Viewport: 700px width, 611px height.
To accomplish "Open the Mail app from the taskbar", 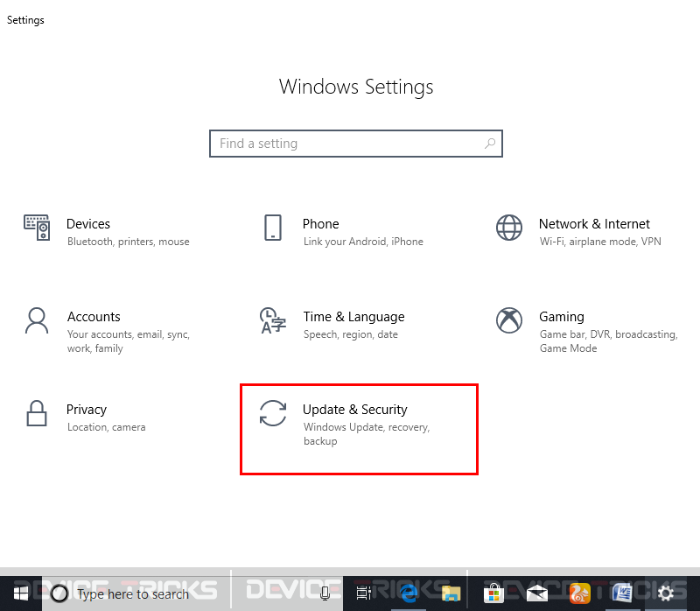I will [x=536, y=593].
